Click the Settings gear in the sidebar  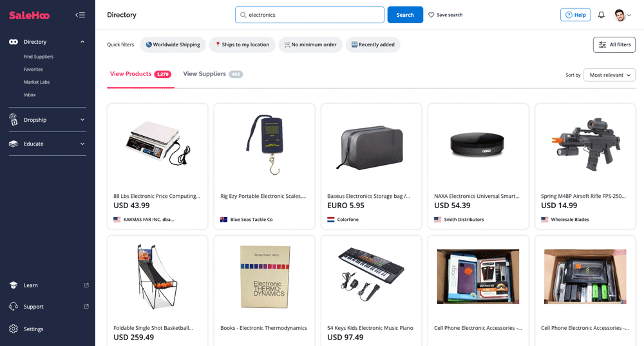click(x=14, y=329)
